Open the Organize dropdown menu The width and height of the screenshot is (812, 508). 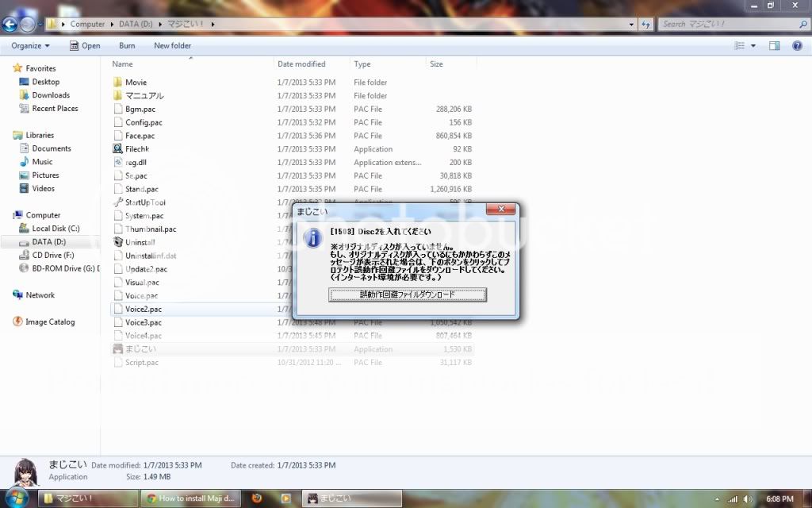pos(29,46)
